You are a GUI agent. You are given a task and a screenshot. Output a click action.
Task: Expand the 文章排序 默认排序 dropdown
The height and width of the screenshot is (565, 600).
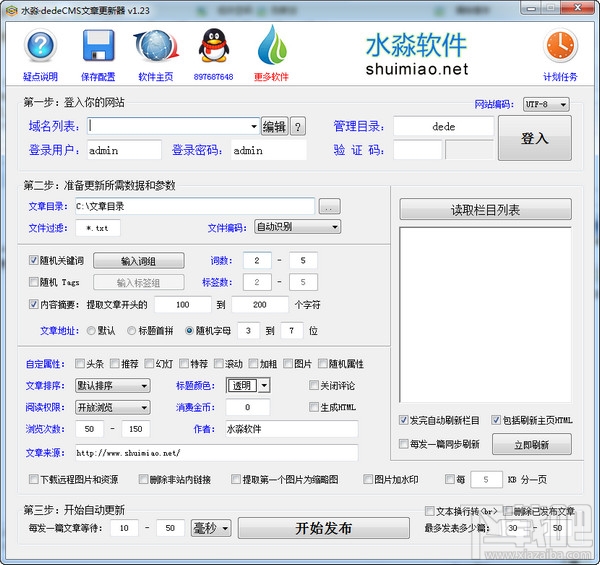pos(112,386)
